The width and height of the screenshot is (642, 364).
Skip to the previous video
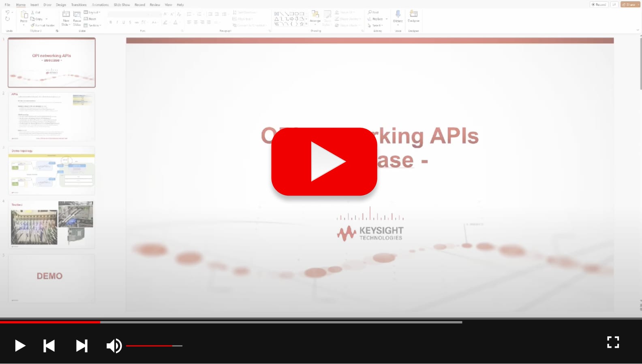[49, 346]
